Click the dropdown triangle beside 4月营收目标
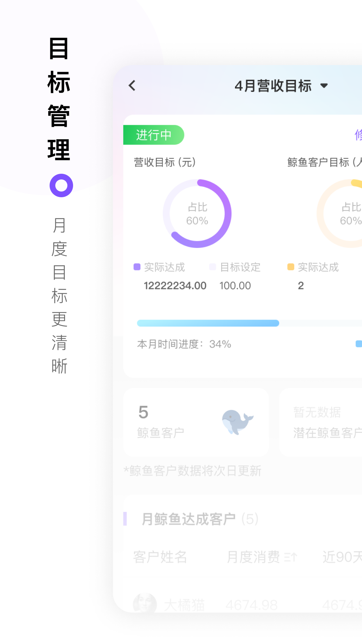The height and width of the screenshot is (644, 362). pos(324,86)
